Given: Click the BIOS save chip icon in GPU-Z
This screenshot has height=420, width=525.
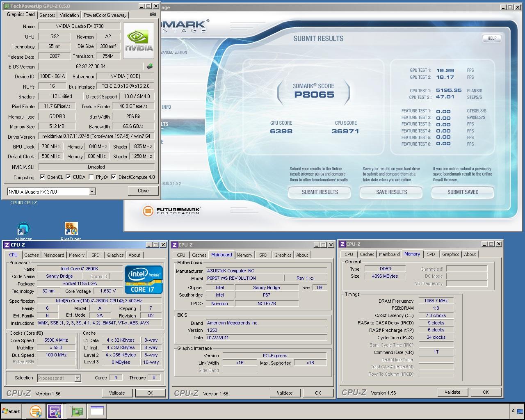Looking at the screenshot, I should click(x=150, y=66).
